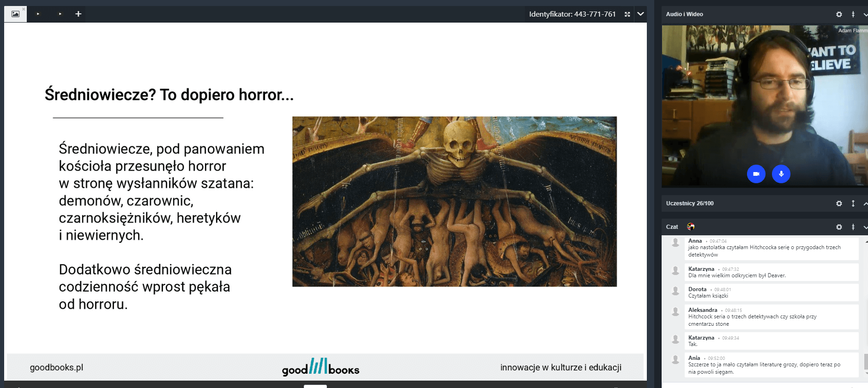Click Ania's avatar in chat

[x=675, y=359]
